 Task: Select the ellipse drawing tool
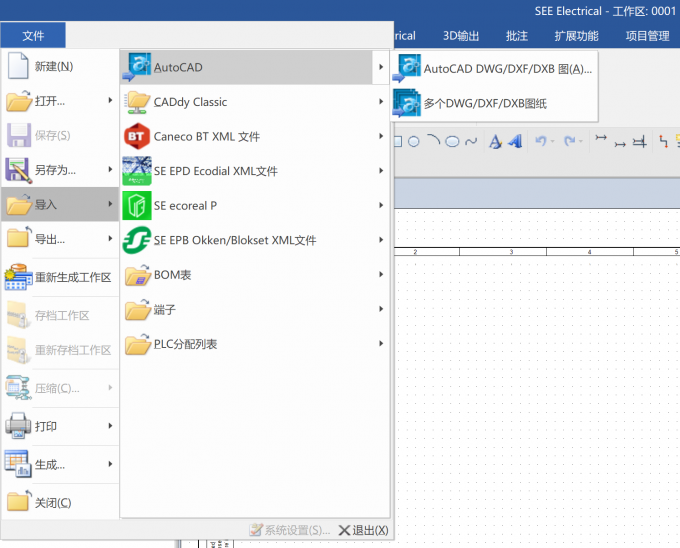[452, 141]
